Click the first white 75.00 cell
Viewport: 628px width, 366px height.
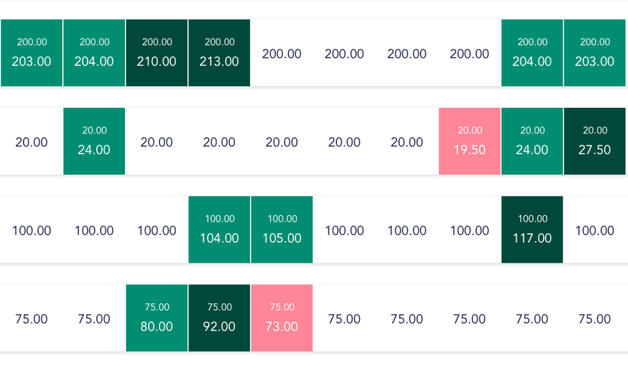point(32,319)
